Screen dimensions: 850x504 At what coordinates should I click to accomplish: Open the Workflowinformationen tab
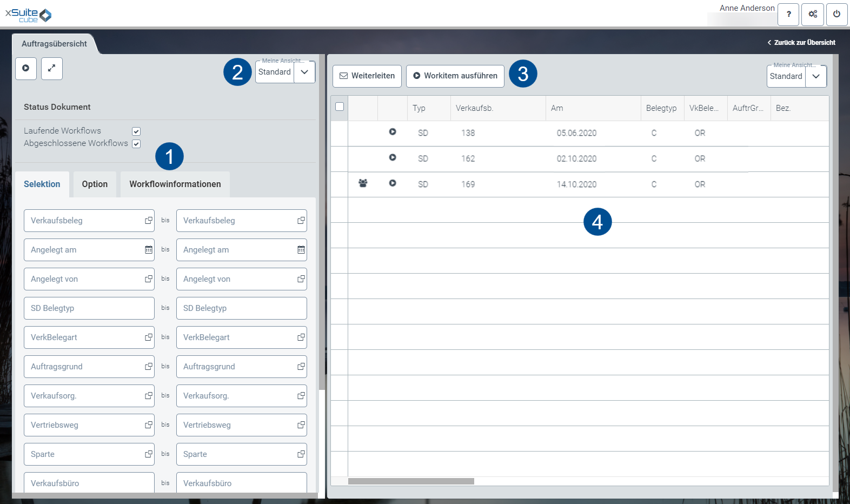pyautogui.click(x=175, y=184)
